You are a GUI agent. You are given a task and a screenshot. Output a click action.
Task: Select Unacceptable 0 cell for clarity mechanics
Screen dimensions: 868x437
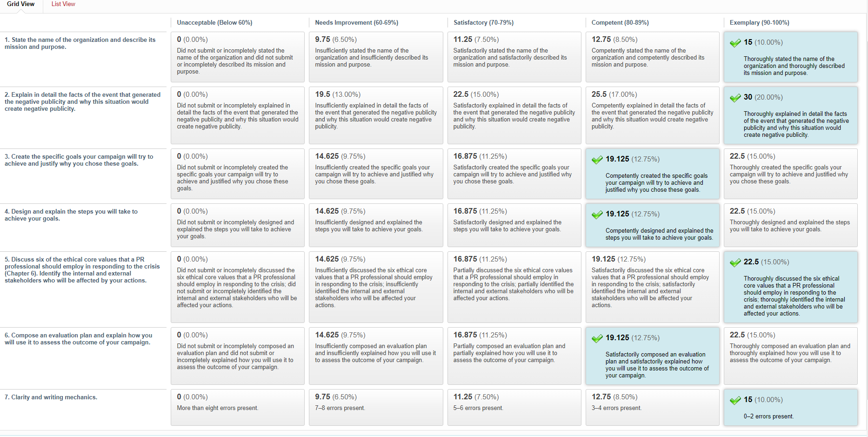[237, 407]
